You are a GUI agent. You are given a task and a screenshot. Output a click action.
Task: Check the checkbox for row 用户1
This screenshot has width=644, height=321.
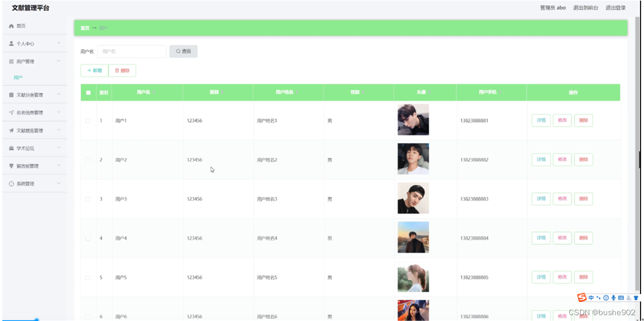point(87,121)
